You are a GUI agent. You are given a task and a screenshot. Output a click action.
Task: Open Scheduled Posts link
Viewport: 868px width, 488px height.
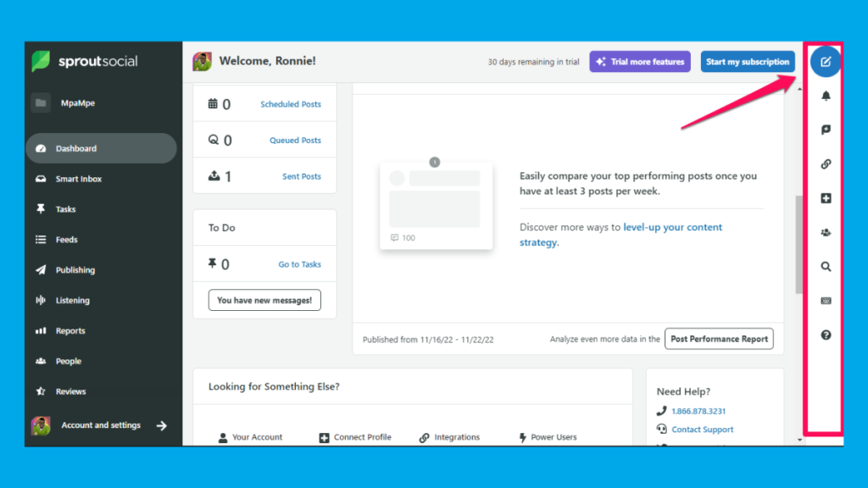[291, 104]
